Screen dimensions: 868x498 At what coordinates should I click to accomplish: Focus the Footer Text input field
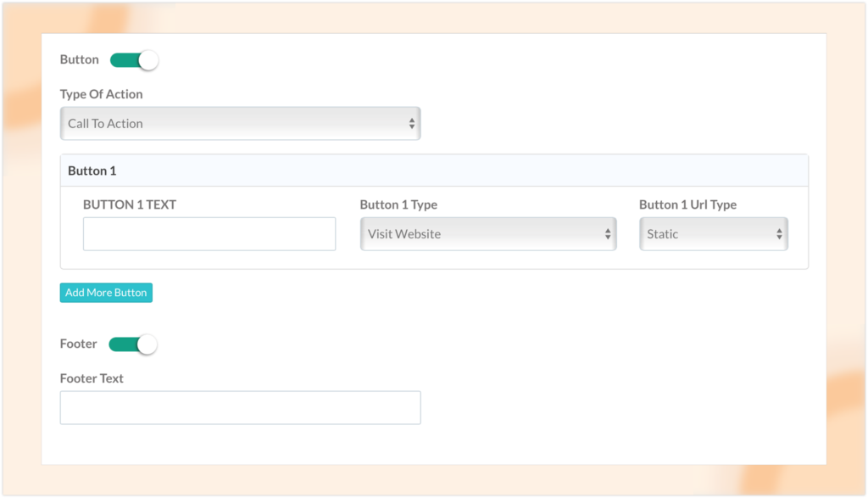(x=240, y=408)
